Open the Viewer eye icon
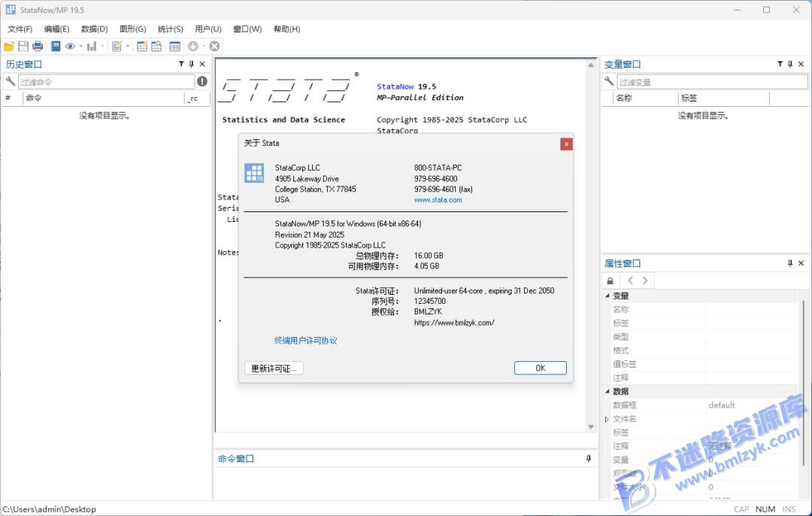 click(70, 46)
